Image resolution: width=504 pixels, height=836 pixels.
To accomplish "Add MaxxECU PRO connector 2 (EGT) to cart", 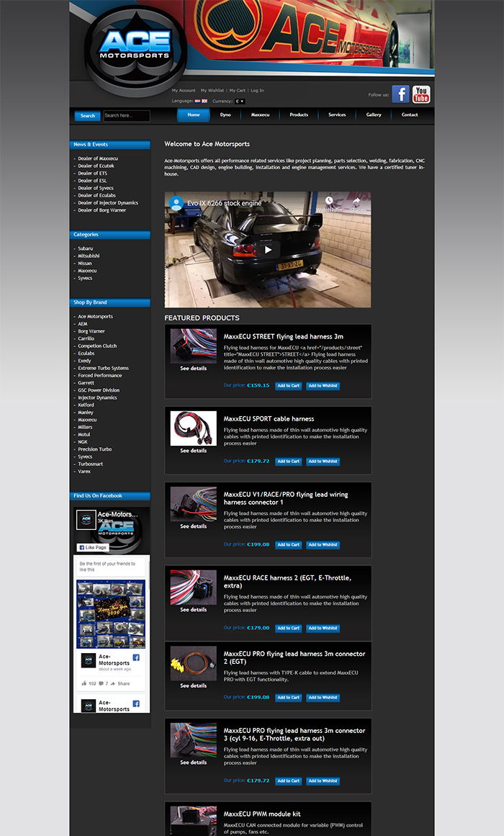I will pyautogui.click(x=289, y=697).
